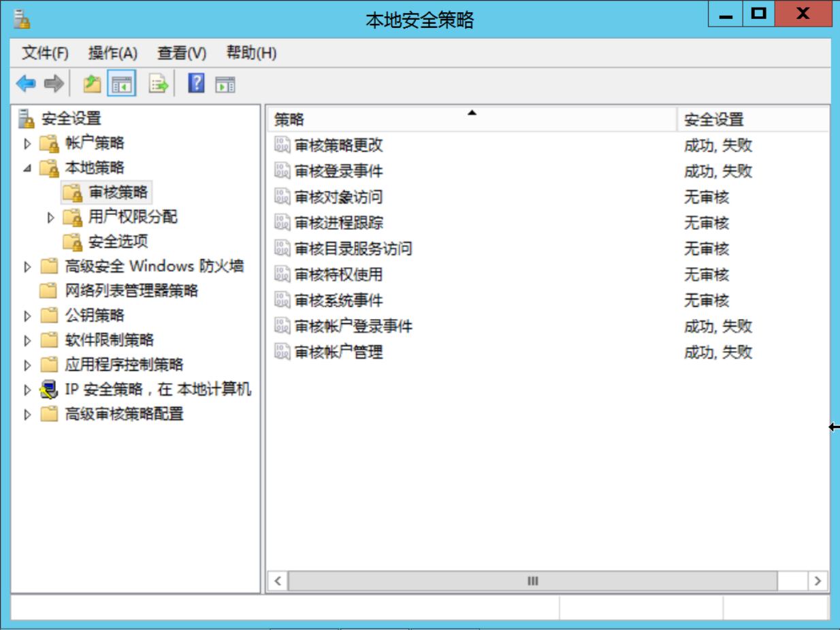This screenshot has width=840, height=630.
Task: Click the 无审核 value for 审核对象访问
Action: (707, 197)
